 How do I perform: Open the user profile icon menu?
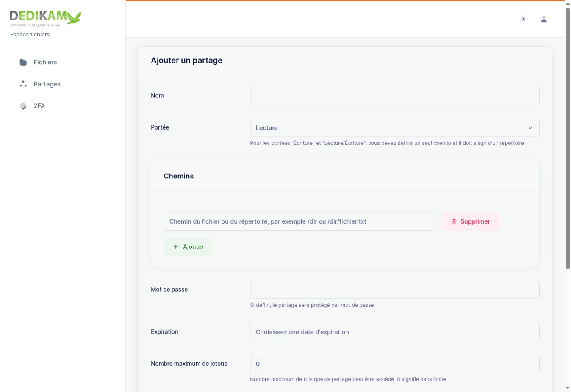pyautogui.click(x=544, y=19)
